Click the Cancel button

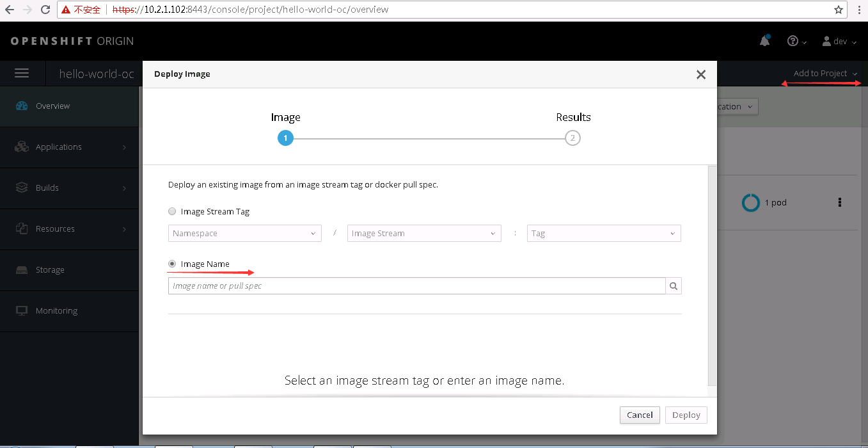pyautogui.click(x=640, y=415)
